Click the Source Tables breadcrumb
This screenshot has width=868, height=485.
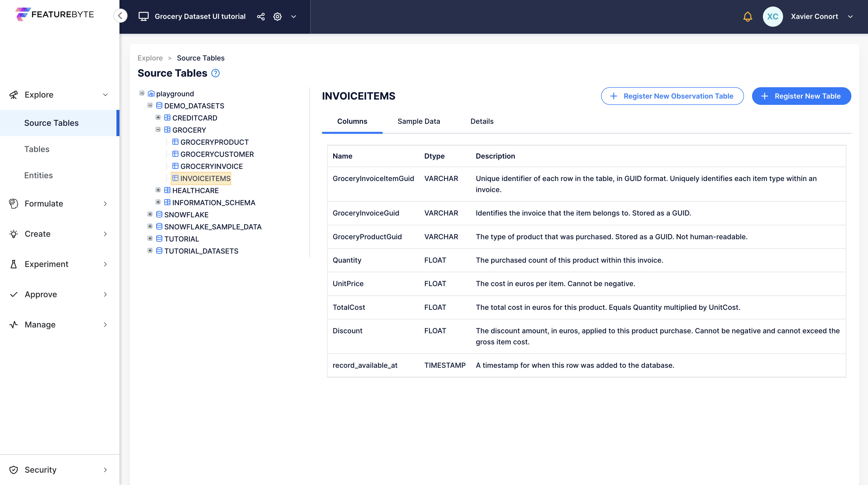point(200,58)
